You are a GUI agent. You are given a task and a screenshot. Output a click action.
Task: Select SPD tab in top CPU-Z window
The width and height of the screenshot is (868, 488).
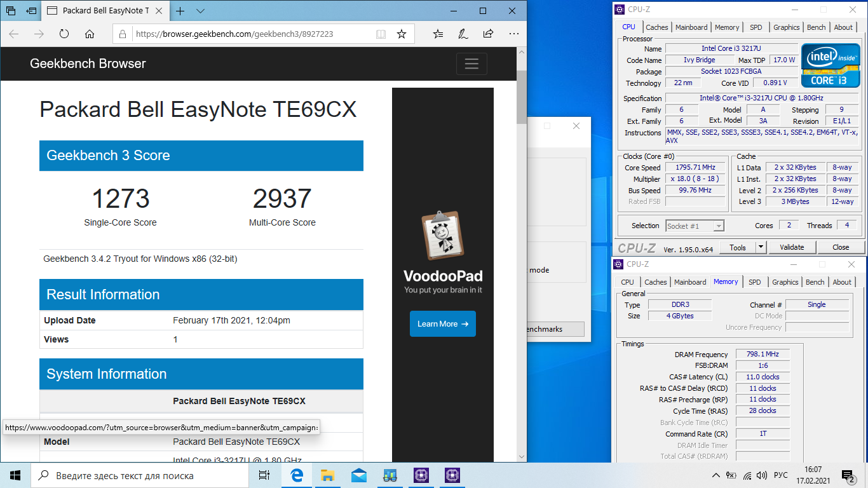(x=756, y=27)
